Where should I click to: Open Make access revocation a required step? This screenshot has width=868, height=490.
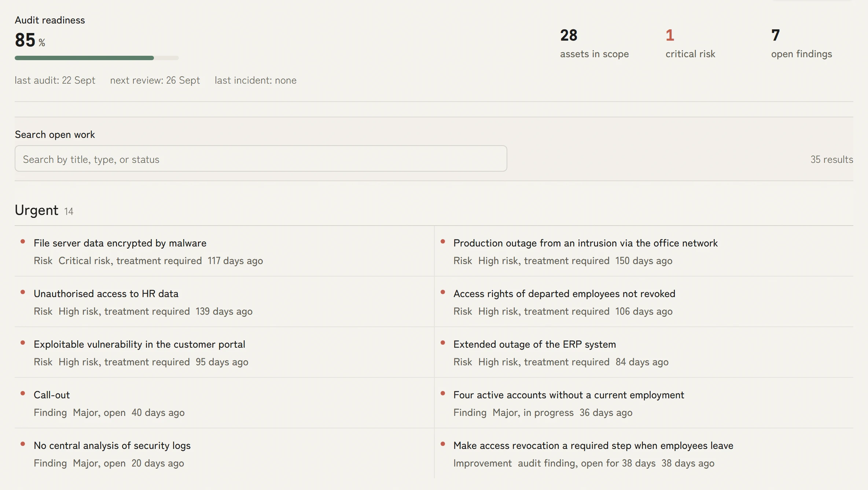coord(644,454)
